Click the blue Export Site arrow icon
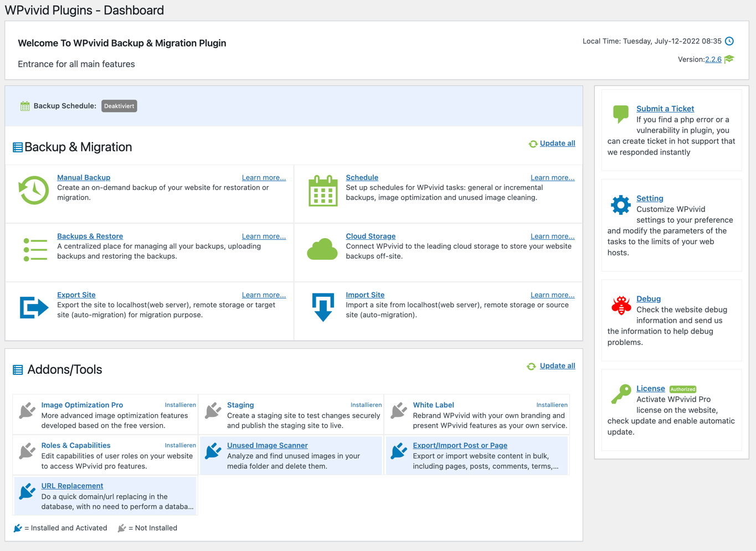 (x=34, y=307)
